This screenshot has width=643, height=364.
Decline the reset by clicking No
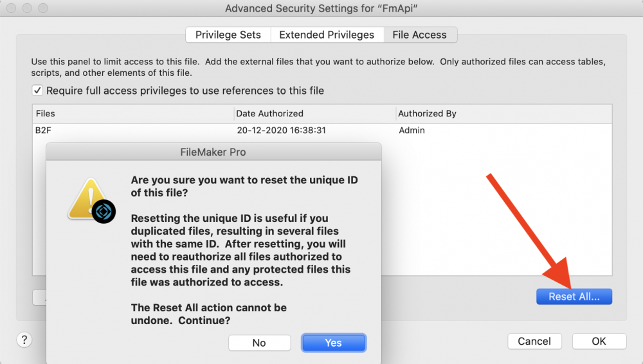point(259,343)
